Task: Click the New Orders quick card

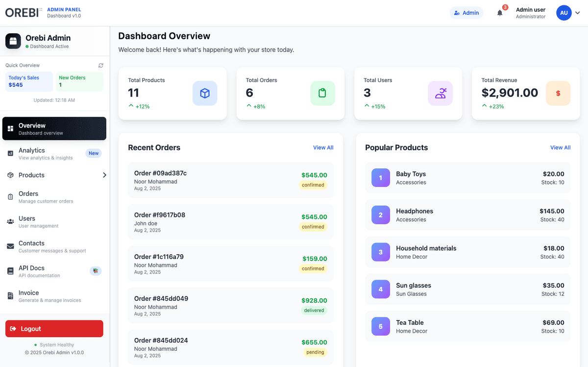Action: (x=79, y=81)
